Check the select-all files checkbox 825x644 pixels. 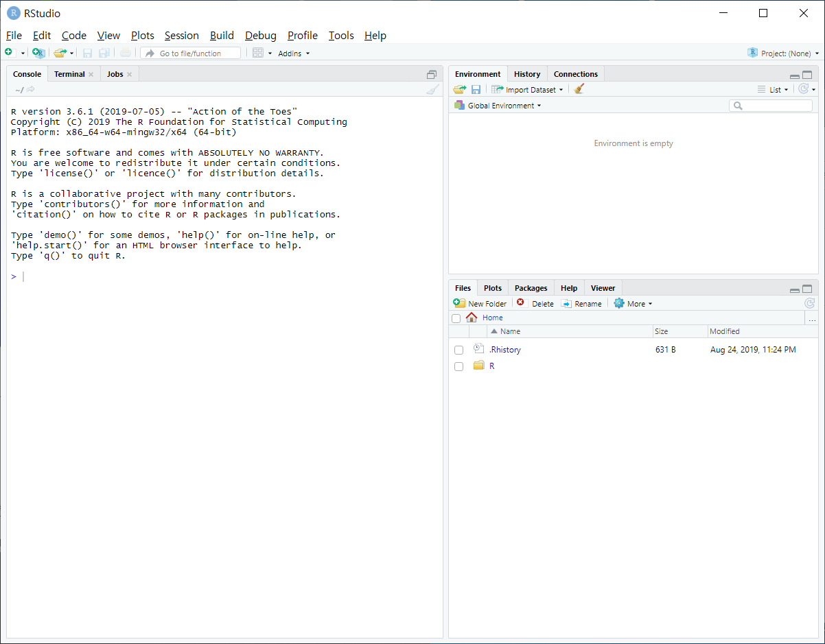click(x=456, y=318)
